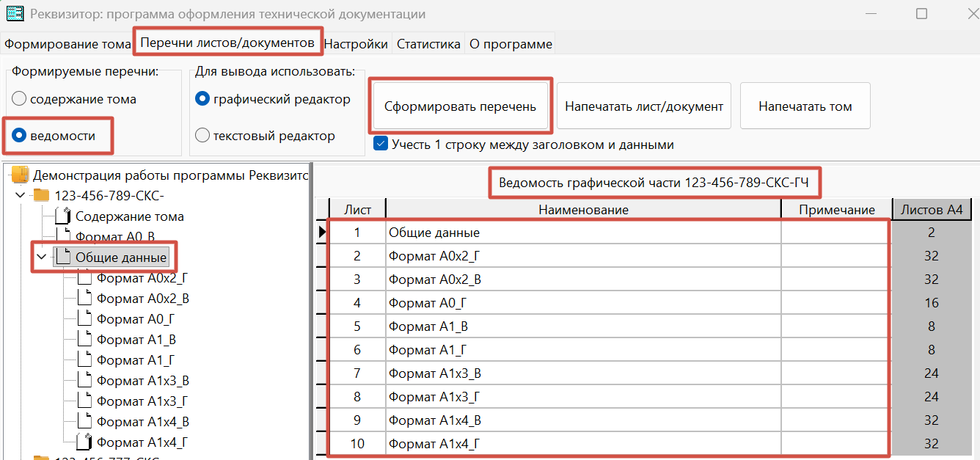Click Листов А4 value 16 cell
This screenshot has height=460, width=980.
[x=932, y=303]
